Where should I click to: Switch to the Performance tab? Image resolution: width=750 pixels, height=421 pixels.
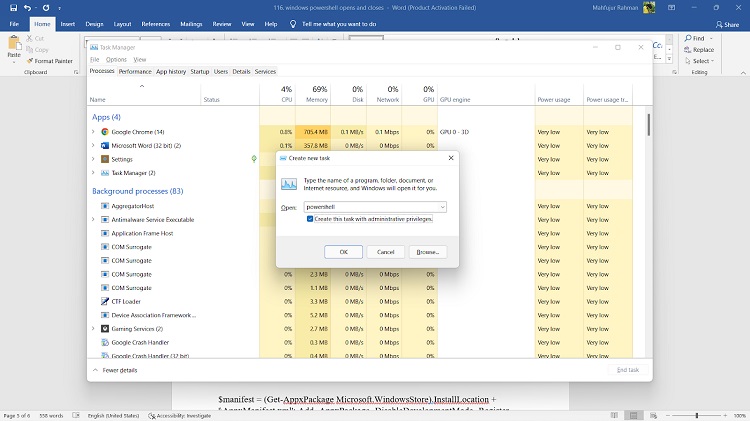click(135, 72)
